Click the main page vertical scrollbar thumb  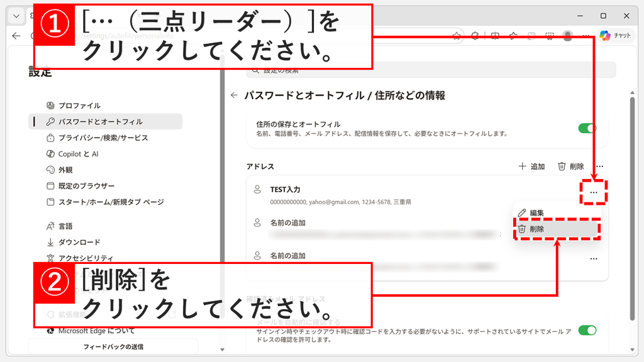click(633, 209)
